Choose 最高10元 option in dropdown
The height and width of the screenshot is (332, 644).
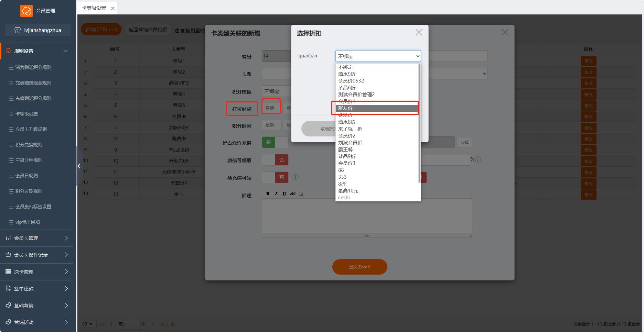pos(377,191)
